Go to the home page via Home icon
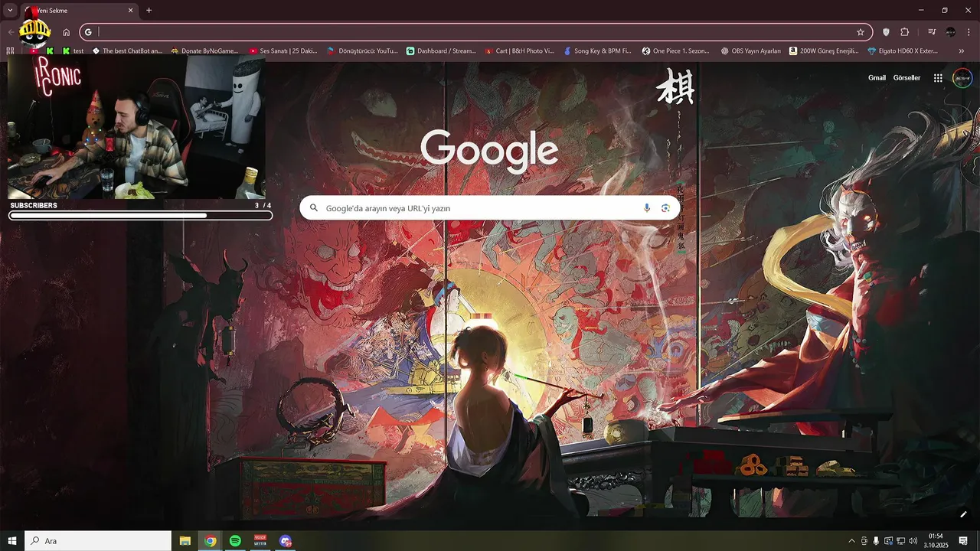Viewport: 980px width, 551px height. (67, 32)
